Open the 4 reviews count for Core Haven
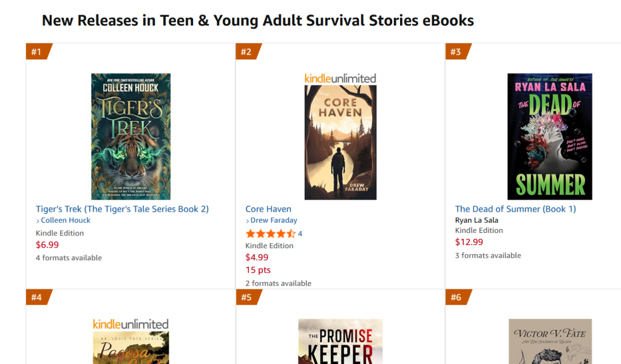The image size is (621, 364). click(300, 234)
